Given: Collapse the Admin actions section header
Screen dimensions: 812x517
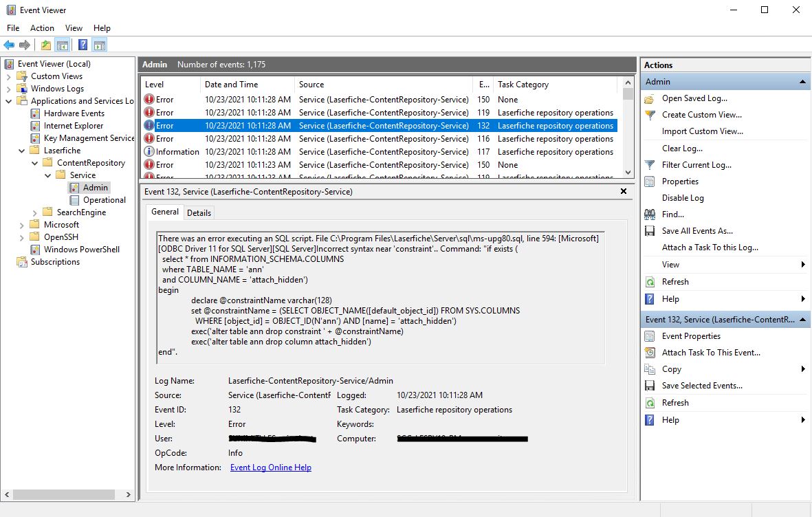Looking at the screenshot, I should 802,82.
